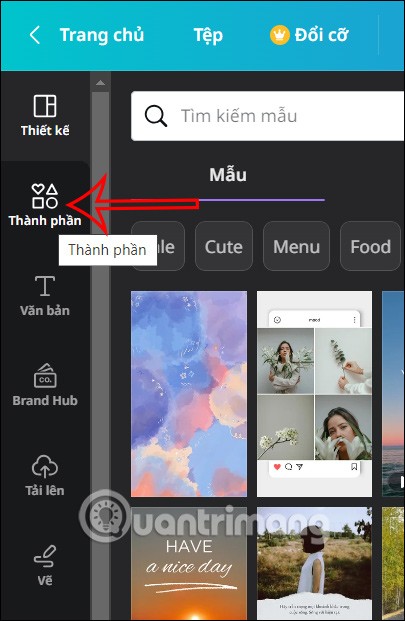This screenshot has height=621, width=405.
Task: Click the magnifier search icon
Action: tap(156, 116)
